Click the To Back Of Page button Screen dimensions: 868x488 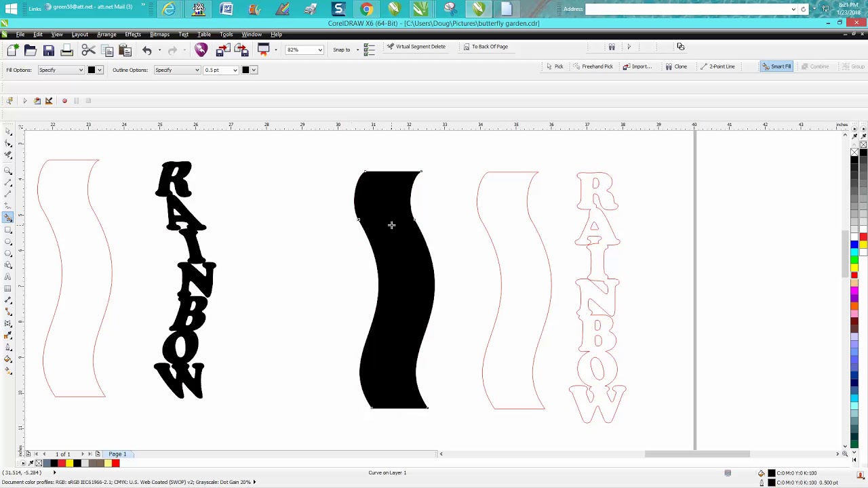click(x=486, y=47)
